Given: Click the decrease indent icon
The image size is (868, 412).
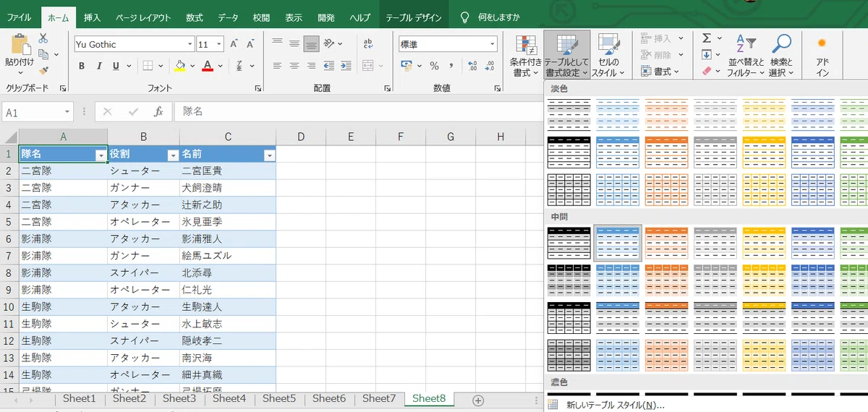Looking at the screenshot, I should point(330,66).
